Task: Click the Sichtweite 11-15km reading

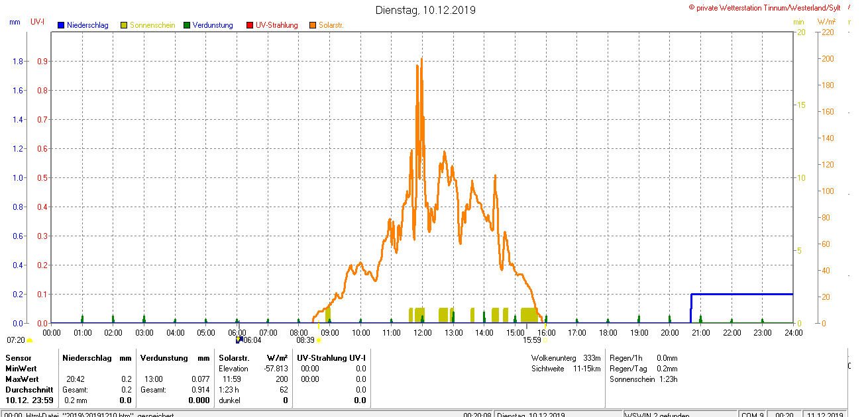Action: (x=566, y=369)
